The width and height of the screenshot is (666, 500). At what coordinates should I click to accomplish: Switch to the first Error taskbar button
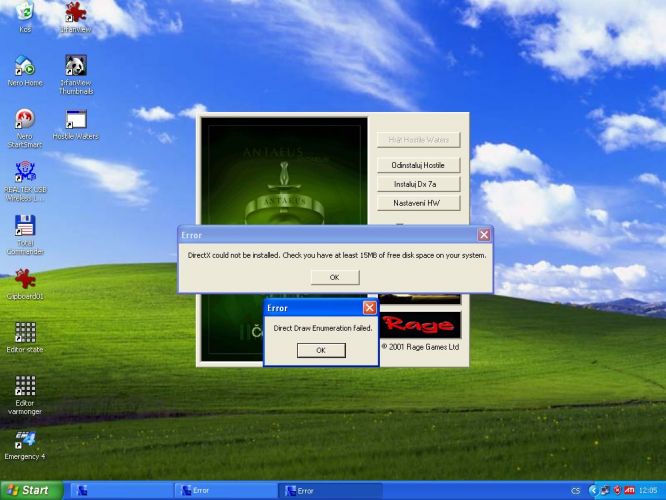225,491
